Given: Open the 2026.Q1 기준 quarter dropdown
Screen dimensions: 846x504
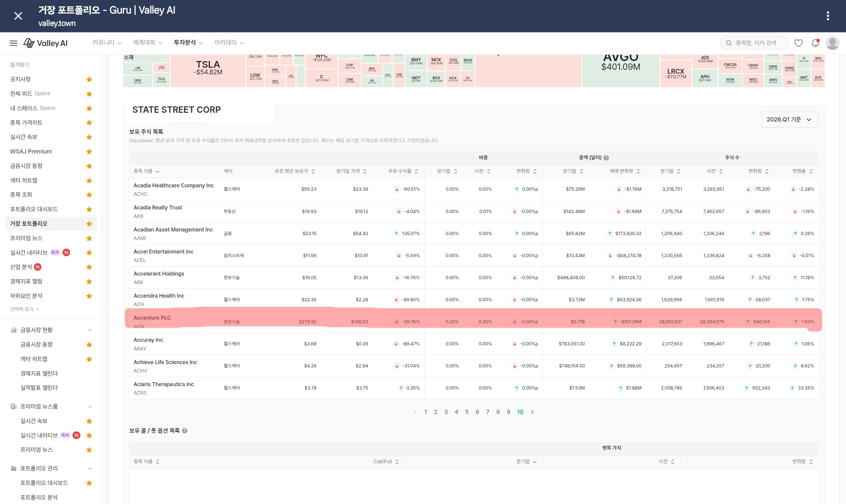Looking at the screenshot, I should tap(789, 120).
